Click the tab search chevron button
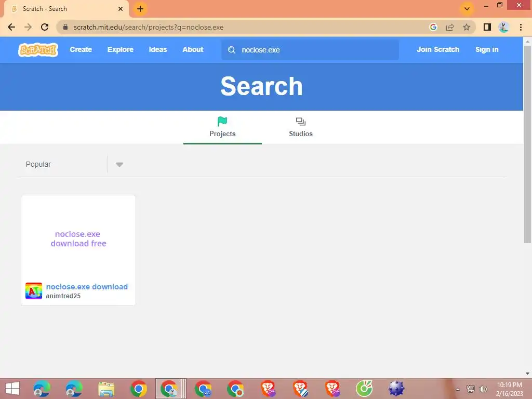Screen dimensions: 532x399 coord(467,9)
